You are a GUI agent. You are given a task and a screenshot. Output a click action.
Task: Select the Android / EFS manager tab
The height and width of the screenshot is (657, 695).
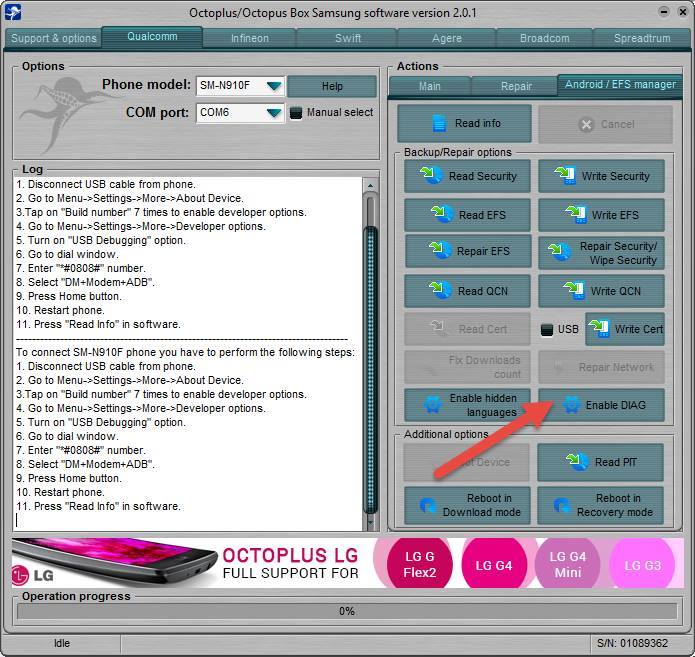click(x=620, y=84)
